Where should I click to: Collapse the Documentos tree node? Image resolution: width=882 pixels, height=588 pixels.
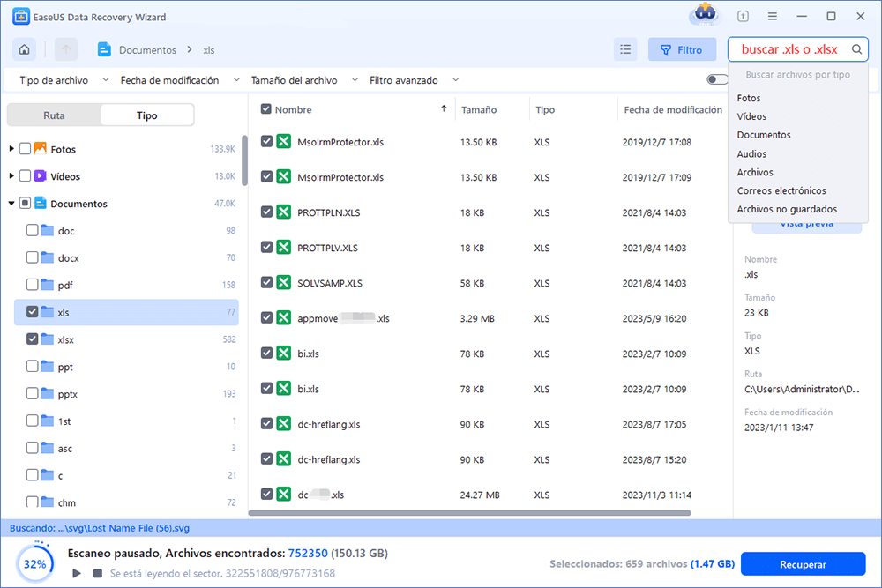coord(11,203)
